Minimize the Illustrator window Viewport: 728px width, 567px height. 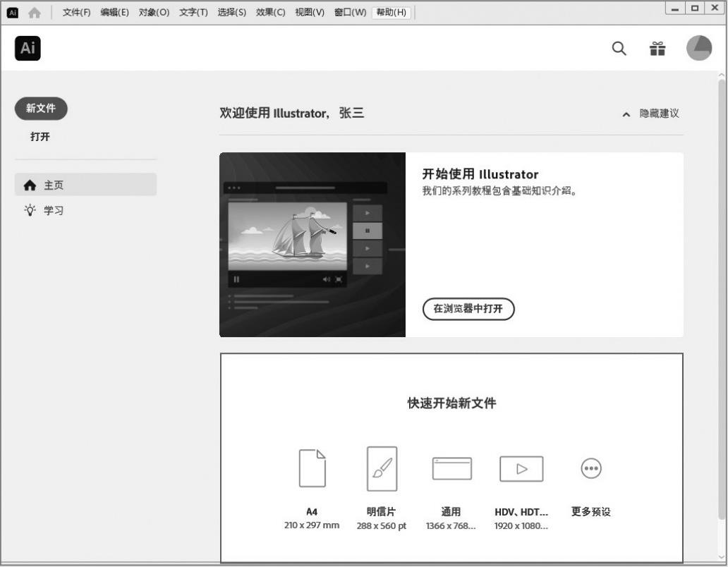[x=675, y=8]
